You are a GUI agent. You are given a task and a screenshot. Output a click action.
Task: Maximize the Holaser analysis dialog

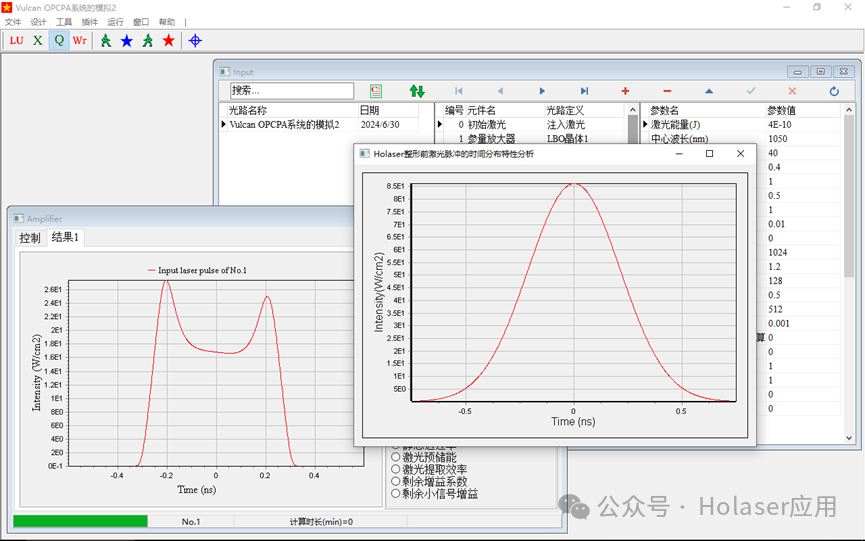coord(709,154)
